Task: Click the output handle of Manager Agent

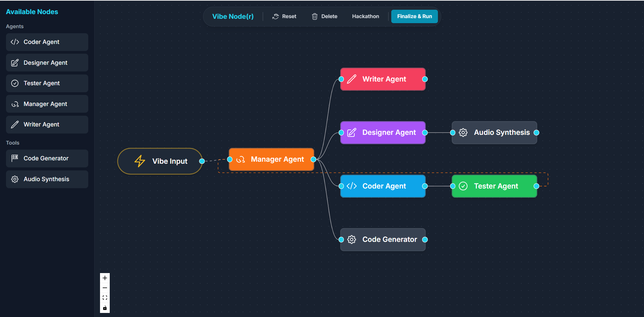Action: pos(314,159)
